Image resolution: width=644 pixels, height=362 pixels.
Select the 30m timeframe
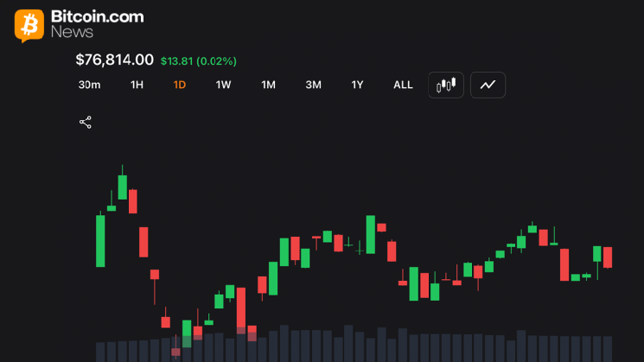89,85
